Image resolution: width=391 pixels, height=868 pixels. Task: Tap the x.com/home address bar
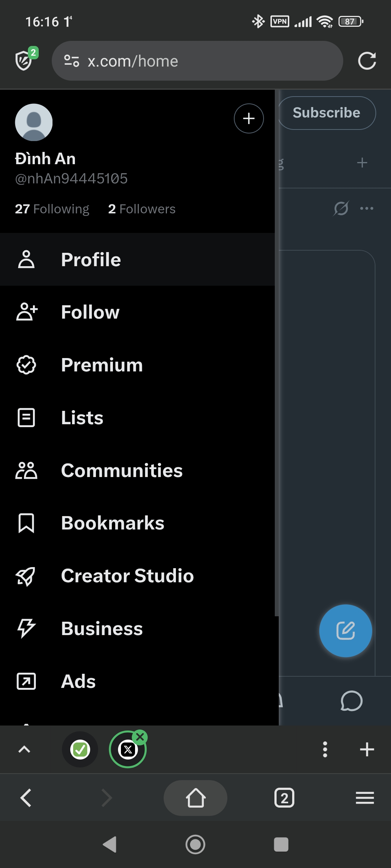tap(197, 61)
